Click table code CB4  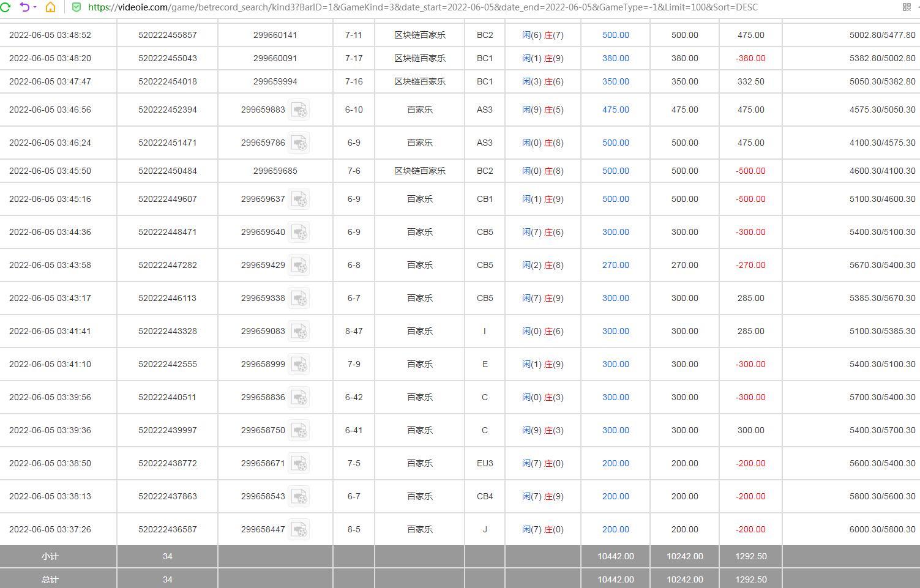pyautogui.click(x=485, y=496)
